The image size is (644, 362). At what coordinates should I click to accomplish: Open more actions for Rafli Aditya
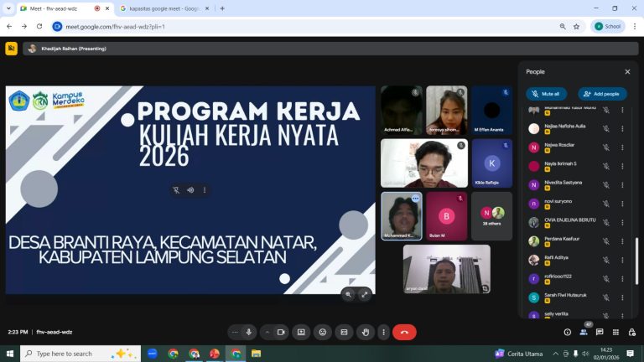(x=622, y=260)
